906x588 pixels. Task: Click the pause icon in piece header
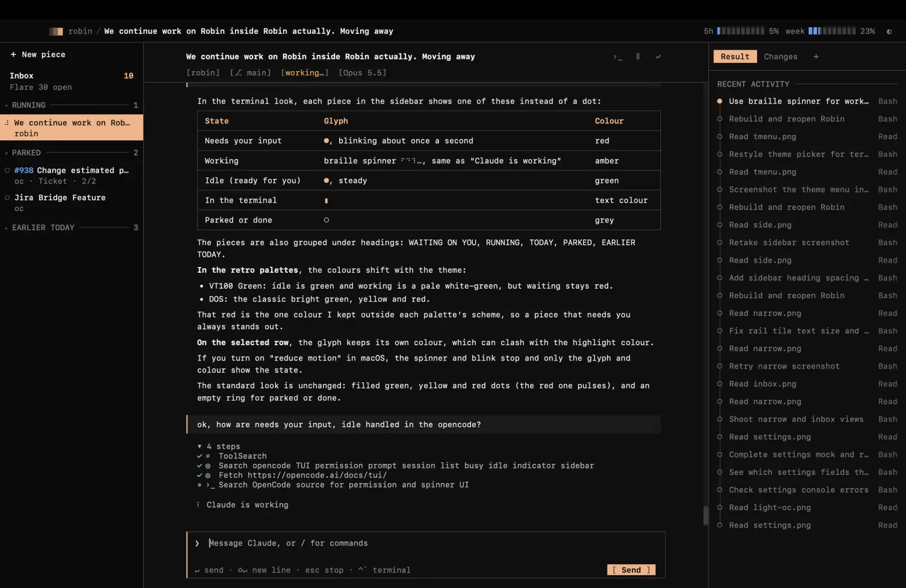point(638,57)
